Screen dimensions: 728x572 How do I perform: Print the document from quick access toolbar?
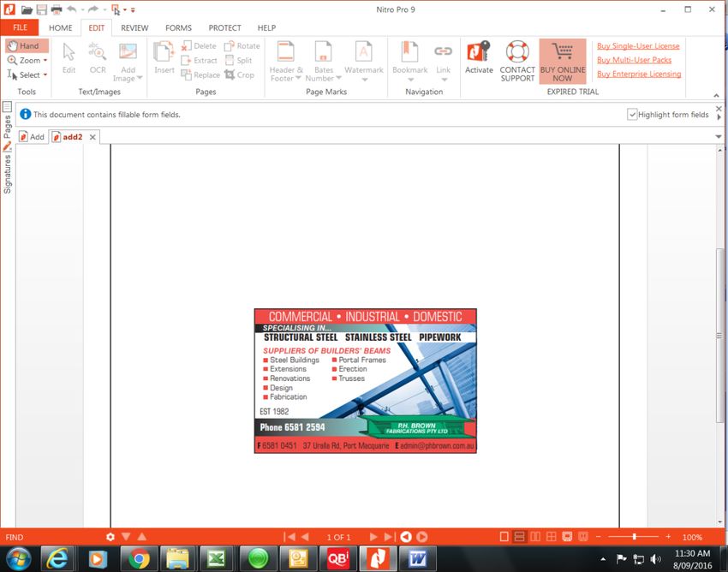57,9
